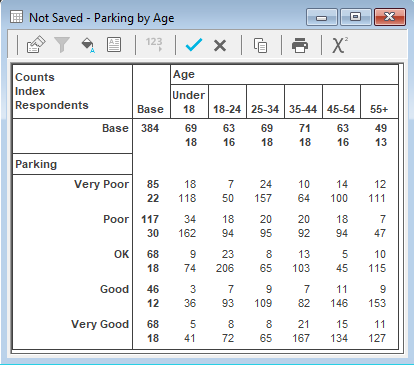The image size is (414, 365).
Task: Click the window title Not Saved - Parking by Age
Action: (x=102, y=18)
